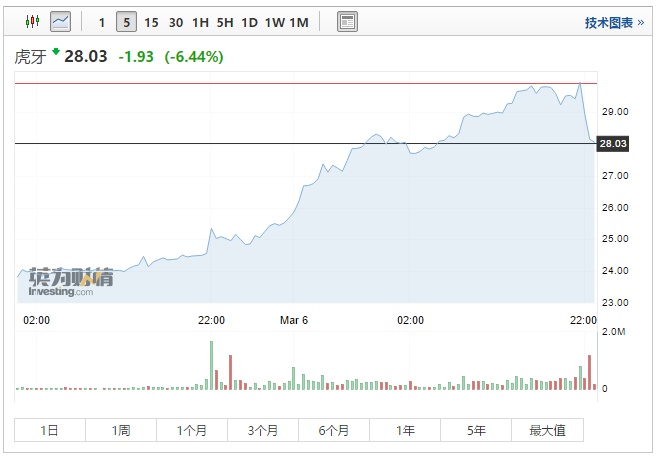Open the news panel icon in toolbar
The width and height of the screenshot is (656, 460).
[347, 21]
